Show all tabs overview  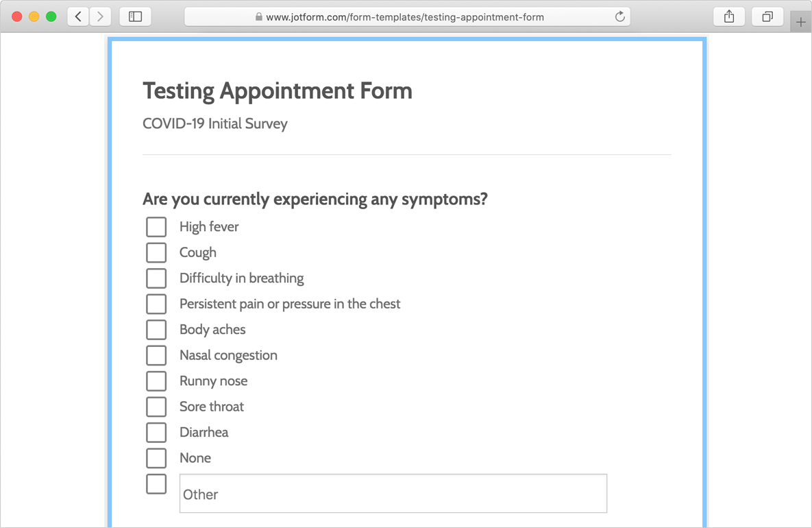(x=767, y=16)
